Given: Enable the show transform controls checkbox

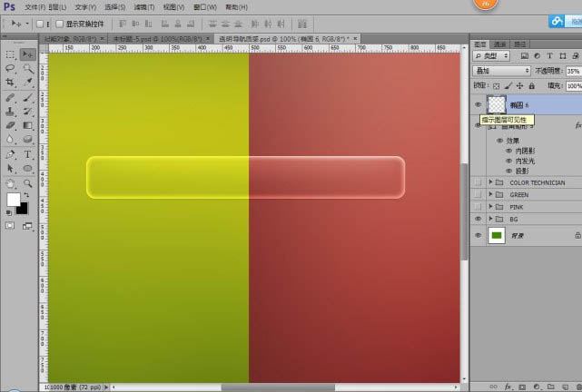Looking at the screenshot, I should 59,24.
